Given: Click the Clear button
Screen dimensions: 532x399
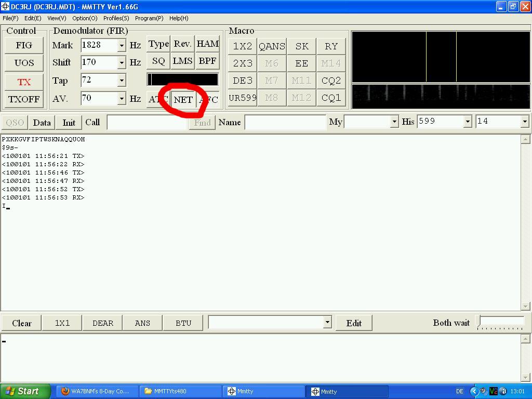Looking at the screenshot, I should tap(22, 323).
